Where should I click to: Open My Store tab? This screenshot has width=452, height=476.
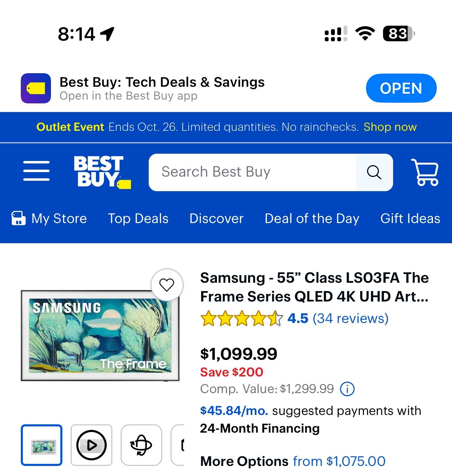tap(49, 219)
